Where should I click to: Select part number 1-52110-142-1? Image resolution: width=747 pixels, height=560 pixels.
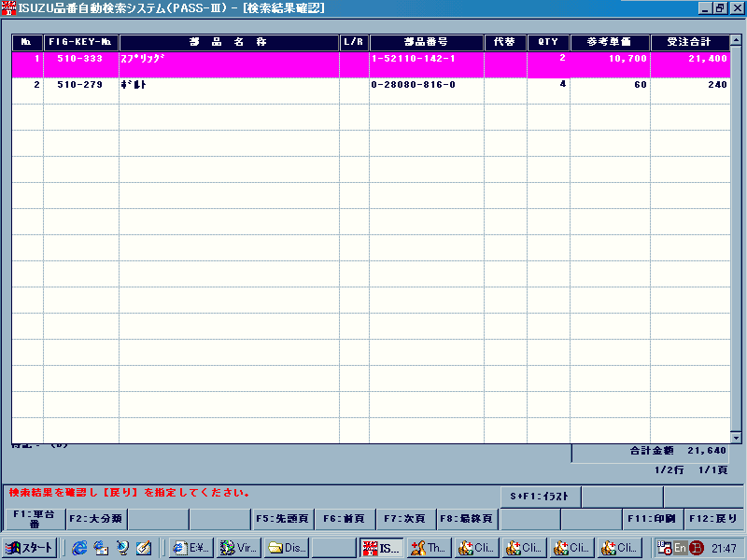pyautogui.click(x=414, y=59)
